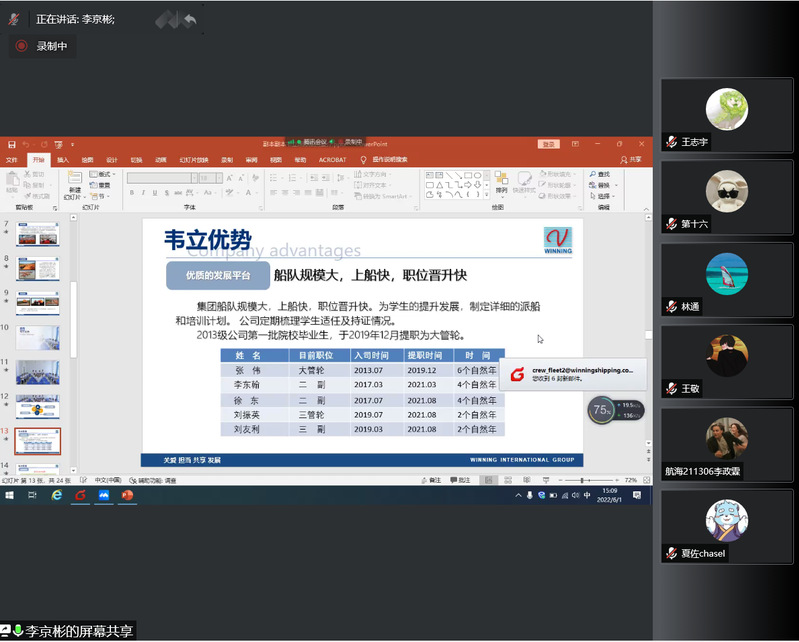The width and height of the screenshot is (799, 642).
Task: Select slide 12 thumbnail
Action: coord(38,407)
